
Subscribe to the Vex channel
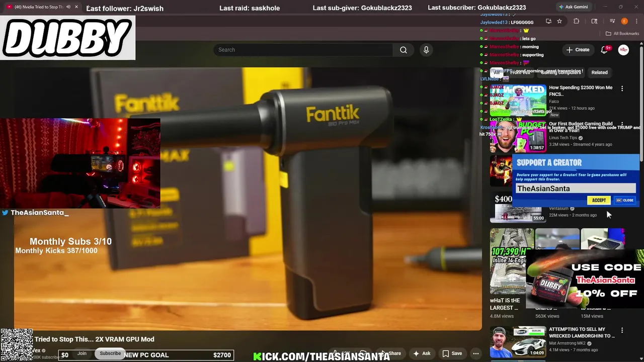click(x=110, y=353)
